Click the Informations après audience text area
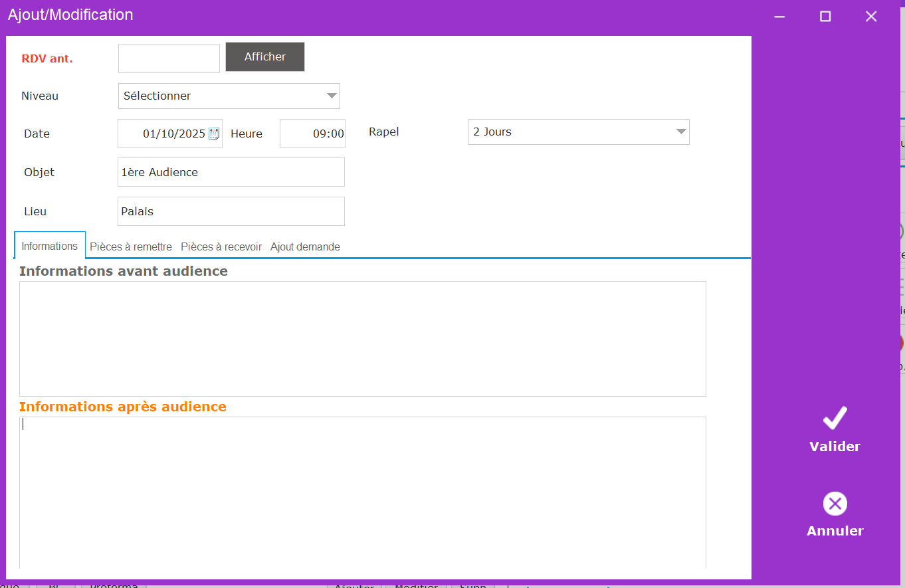The width and height of the screenshot is (905, 588). point(362,492)
